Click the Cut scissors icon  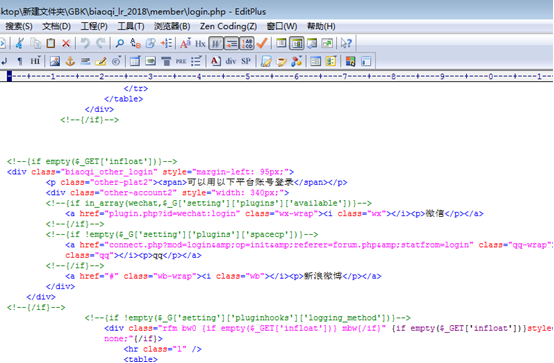[x=20, y=43]
